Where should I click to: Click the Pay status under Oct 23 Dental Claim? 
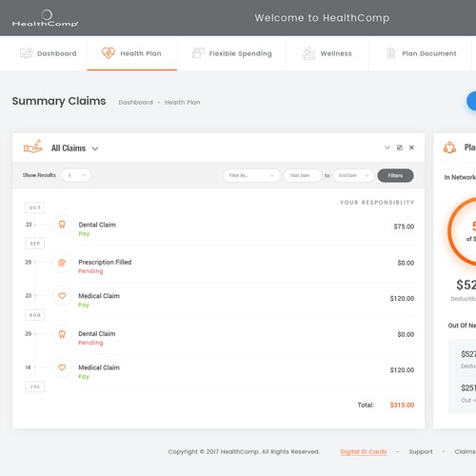click(x=84, y=233)
